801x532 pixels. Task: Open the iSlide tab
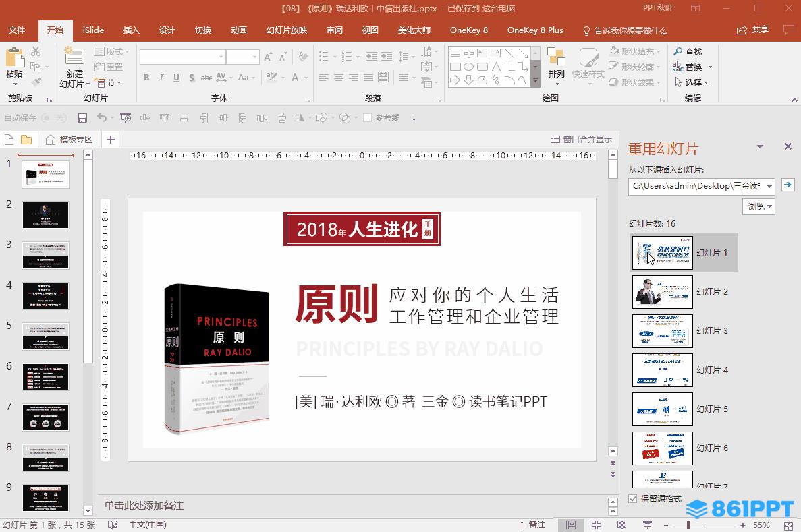point(94,30)
